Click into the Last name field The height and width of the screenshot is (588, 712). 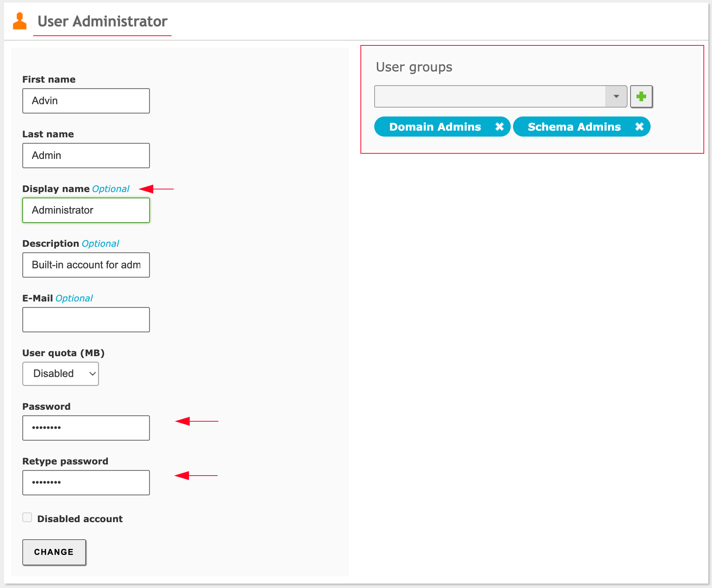pos(86,156)
